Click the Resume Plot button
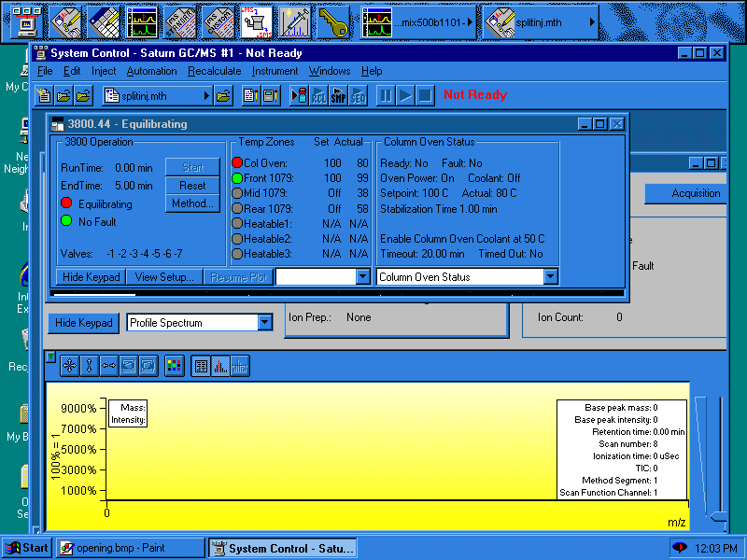This screenshot has width=747, height=560. coord(238,277)
